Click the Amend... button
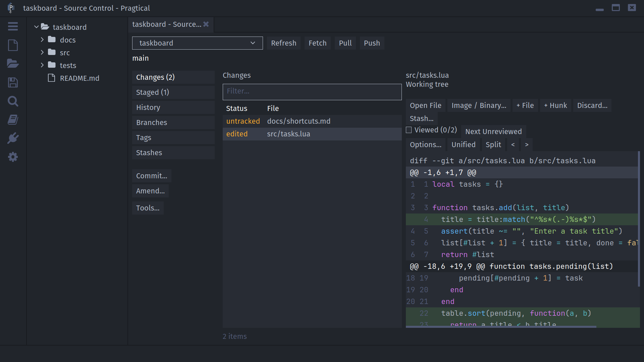 (x=150, y=191)
